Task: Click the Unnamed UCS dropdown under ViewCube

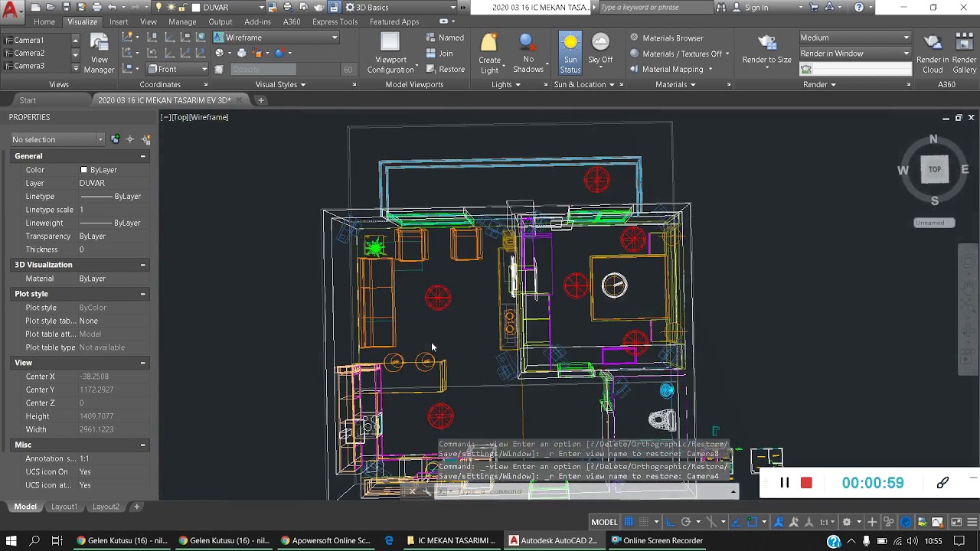Action: 934,223
